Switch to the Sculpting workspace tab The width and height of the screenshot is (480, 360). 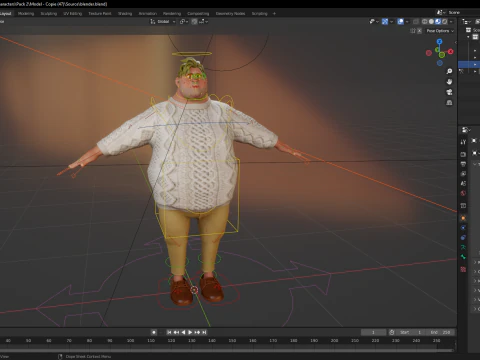coord(49,14)
